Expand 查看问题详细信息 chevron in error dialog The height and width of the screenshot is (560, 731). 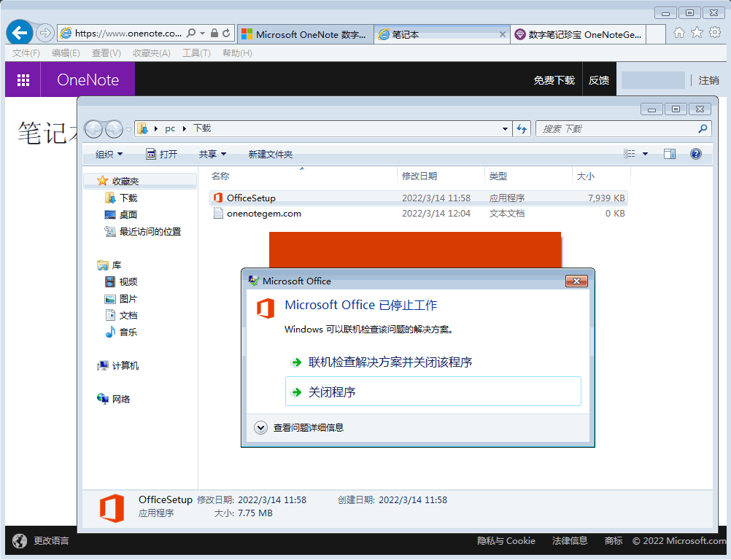click(260, 427)
